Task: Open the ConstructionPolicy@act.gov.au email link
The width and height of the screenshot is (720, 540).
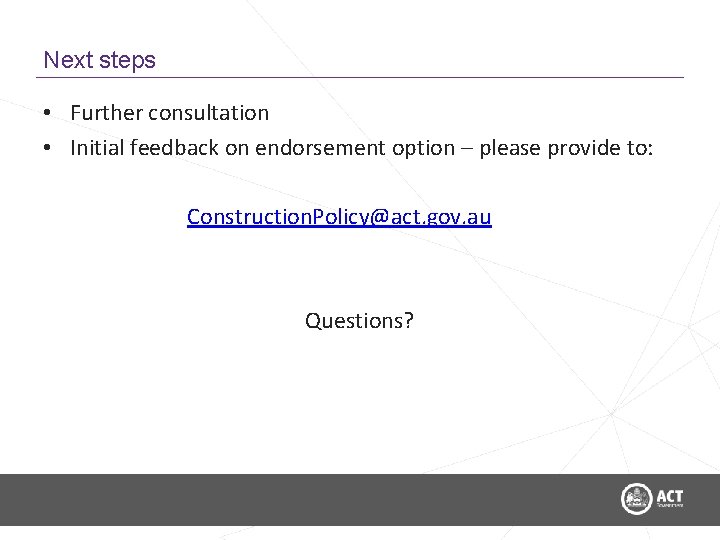Action: 339,216
